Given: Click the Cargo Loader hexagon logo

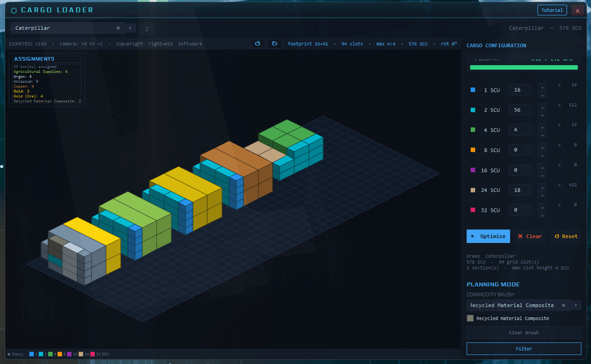Looking at the screenshot, I should click(14, 10).
